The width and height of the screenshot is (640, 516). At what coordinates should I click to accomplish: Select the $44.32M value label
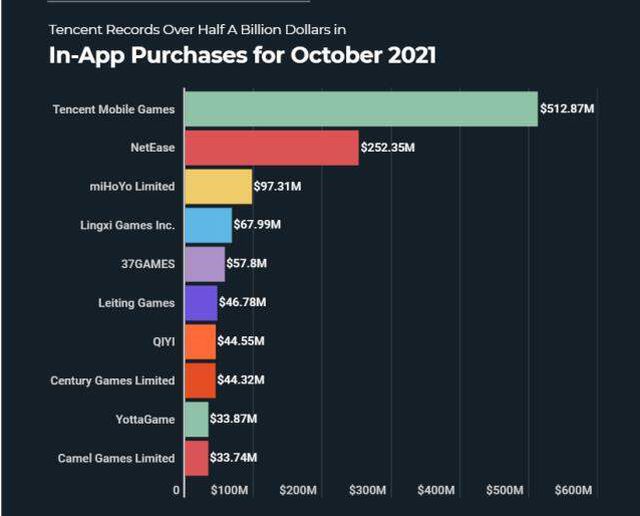tap(241, 380)
